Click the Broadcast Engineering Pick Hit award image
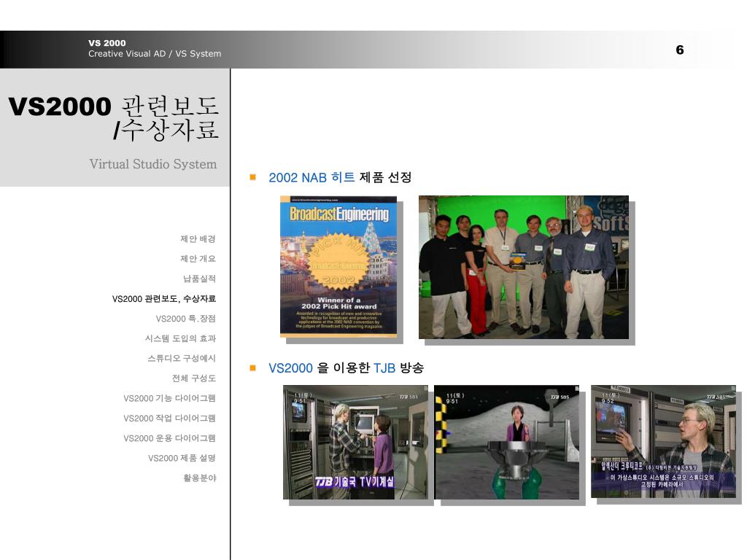 (x=338, y=266)
